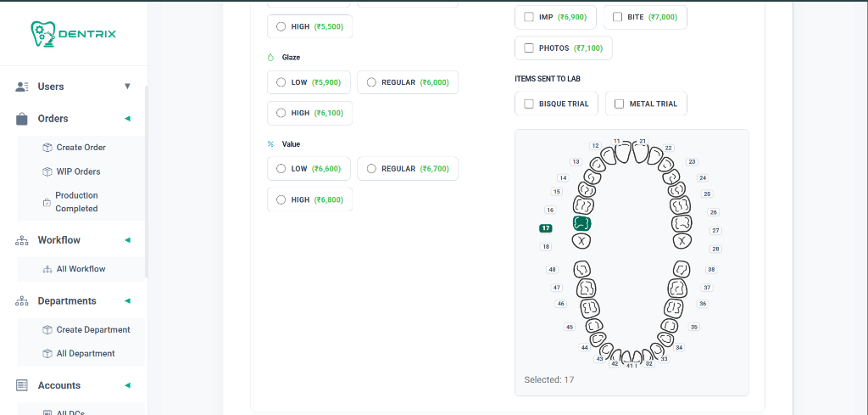Check the BITE ₹7,000 checkbox
This screenshot has width=868, height=415.
pyautogui.click(x=617, y=17)
